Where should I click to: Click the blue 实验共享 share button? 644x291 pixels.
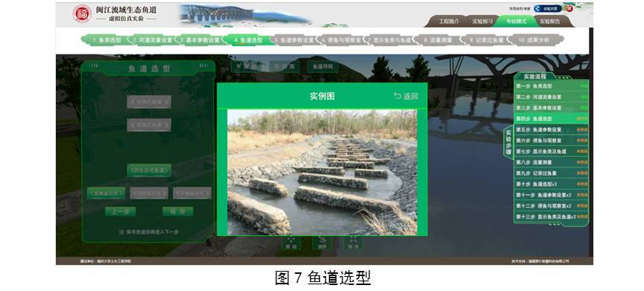pyautogui.click(x=547, y=8)
